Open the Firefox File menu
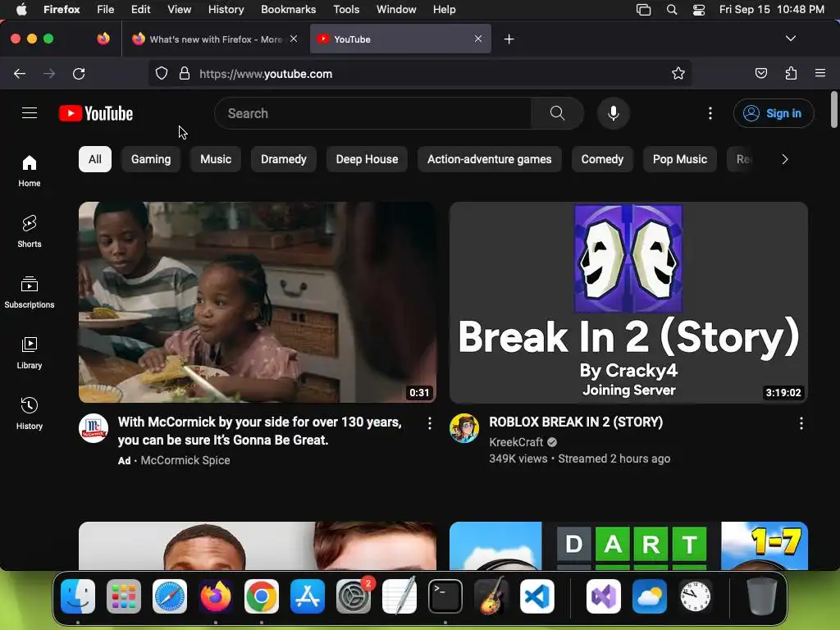This screenshot has width=840, height=630. point(106,10)
